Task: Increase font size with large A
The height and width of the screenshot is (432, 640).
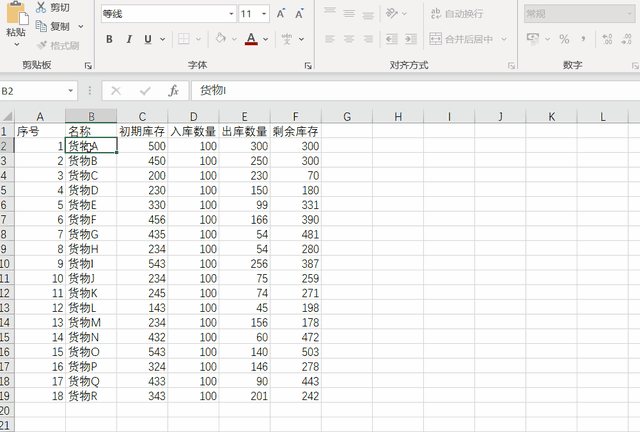Action: point(280,14)
